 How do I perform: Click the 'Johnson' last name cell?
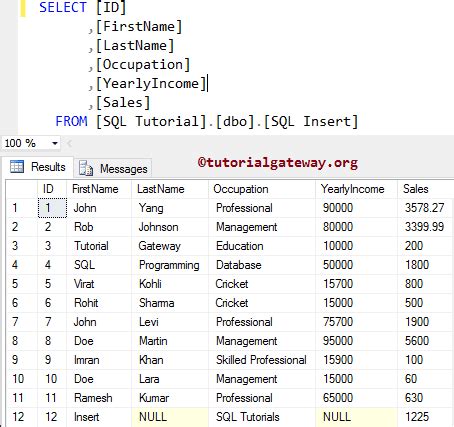[170, 227]
